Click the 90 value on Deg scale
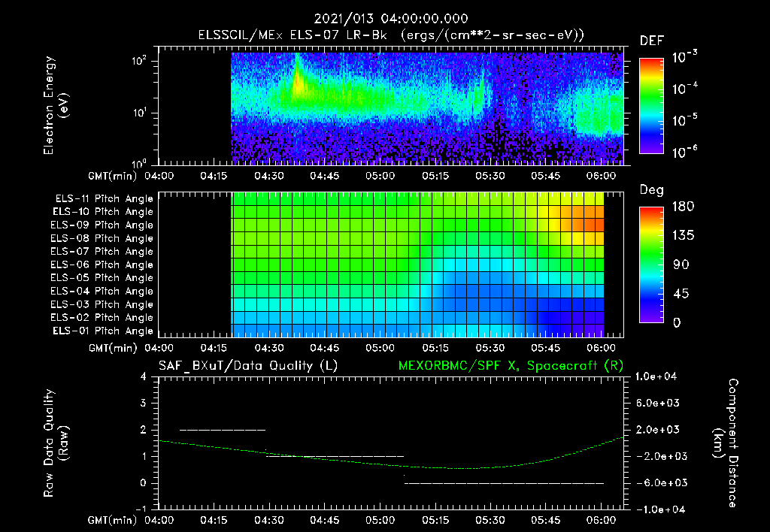The image size is (770, 532). pos(681,264)
